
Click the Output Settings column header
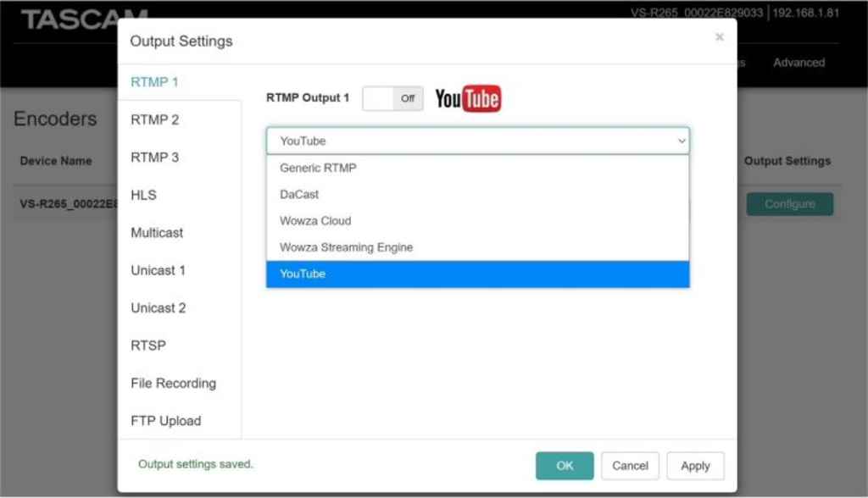[787, 161]
